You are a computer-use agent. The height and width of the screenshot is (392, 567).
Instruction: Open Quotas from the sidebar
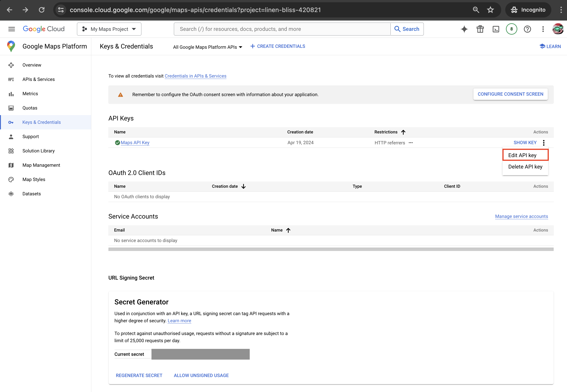pyautogui.click(x=30, y=108)
